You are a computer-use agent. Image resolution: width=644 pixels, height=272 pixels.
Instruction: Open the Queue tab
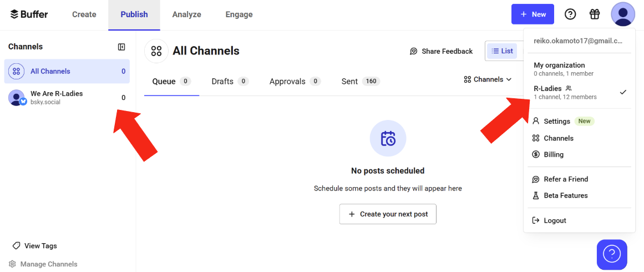click(x=171, y=82)
